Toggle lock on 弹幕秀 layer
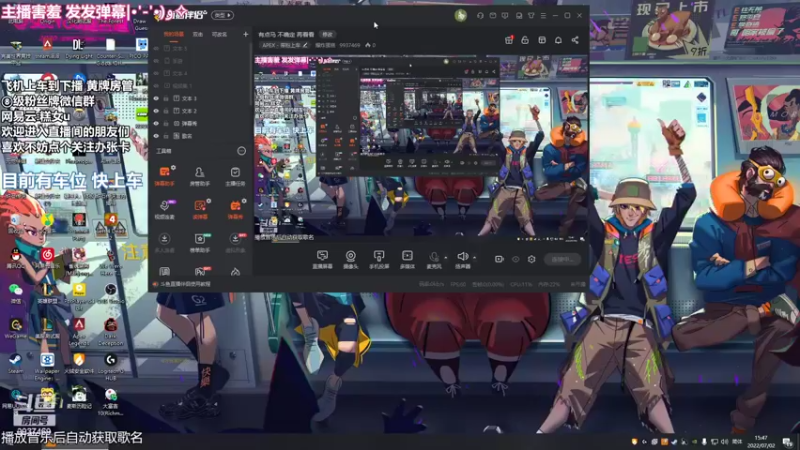 (166, 123)
